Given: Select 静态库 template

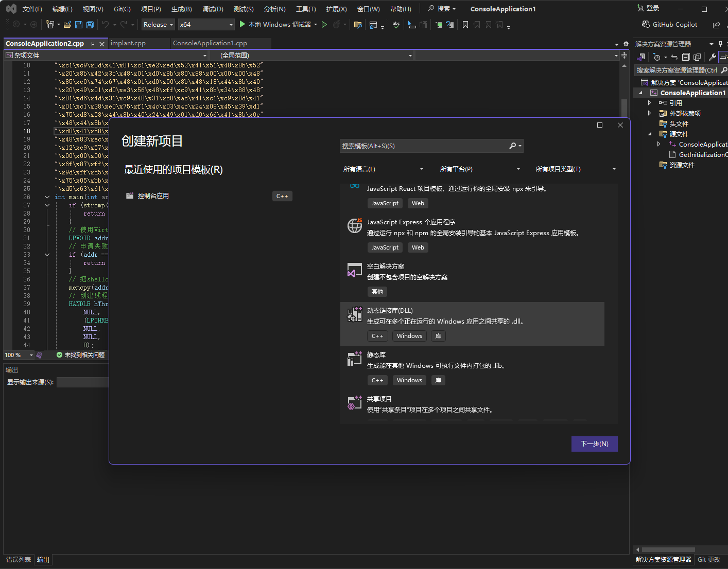Looking at the screenshot, I should (x=472, y=368).
